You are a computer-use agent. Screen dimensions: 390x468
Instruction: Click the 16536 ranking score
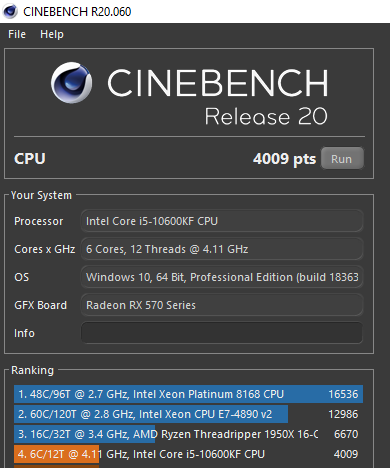point(343,394)
